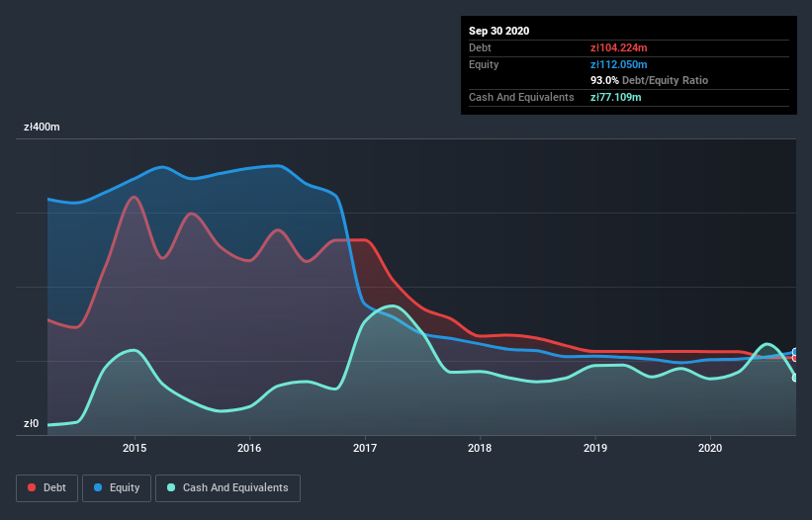Click the 2016 x-axis label

coord(249,448)
